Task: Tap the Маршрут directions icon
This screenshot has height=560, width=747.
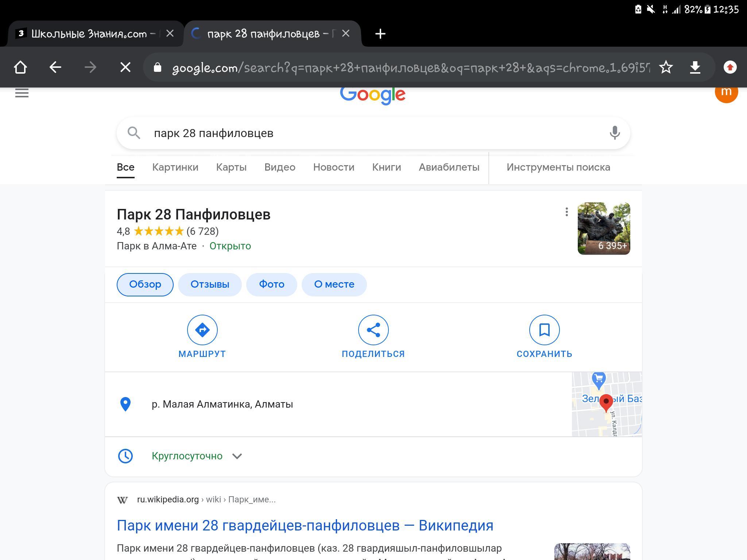Action: point(202,330)
